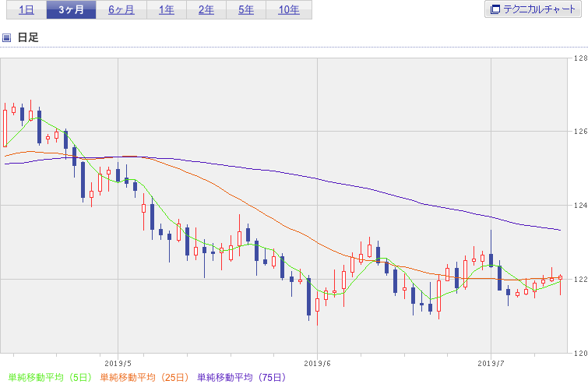Image resolution: width=588 pixels, height=384 pixels.
Task: Open the 6ヶ月 chart tab
Action: point(121,10)
